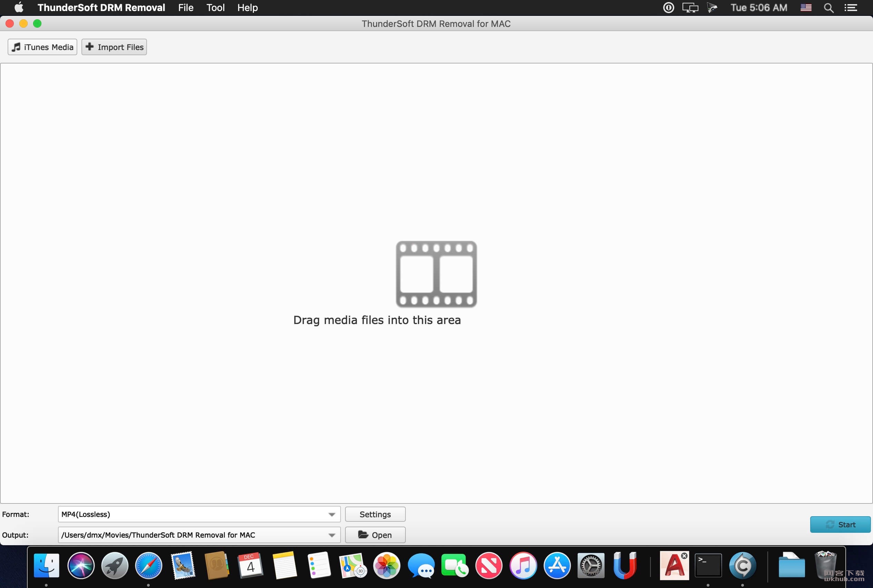Click the US flag input source icon
Viewport: 873px width, 588px height.
[806, 8]
